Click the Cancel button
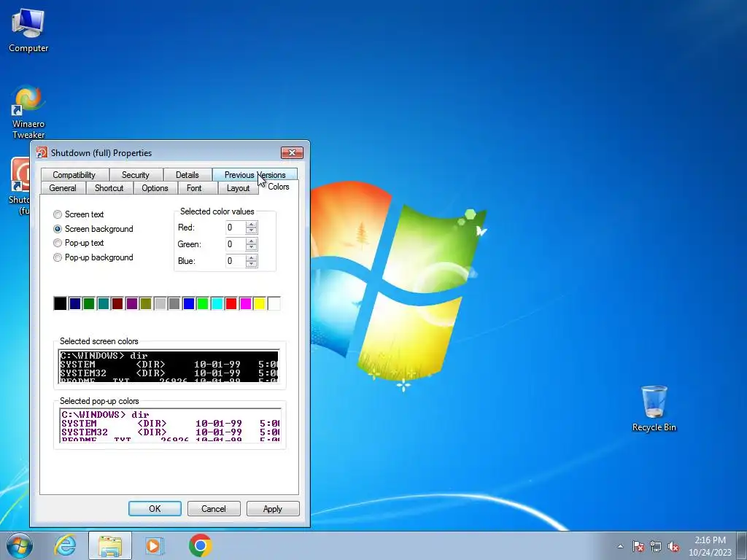The image size is (747, 560). point(214,508)
